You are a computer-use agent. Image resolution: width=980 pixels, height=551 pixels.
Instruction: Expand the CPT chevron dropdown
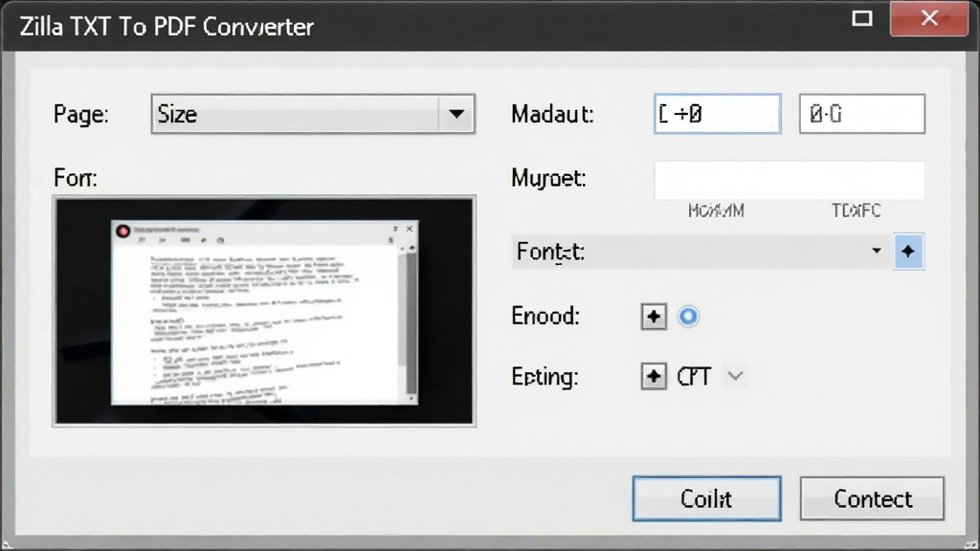click(x=735, y=376)
